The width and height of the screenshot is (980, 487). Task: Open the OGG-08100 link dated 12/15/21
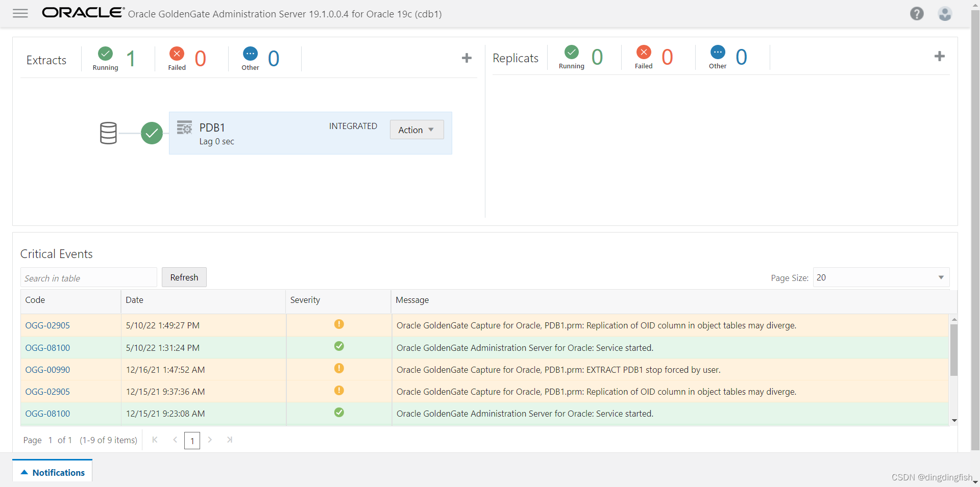tap(47, 414)
